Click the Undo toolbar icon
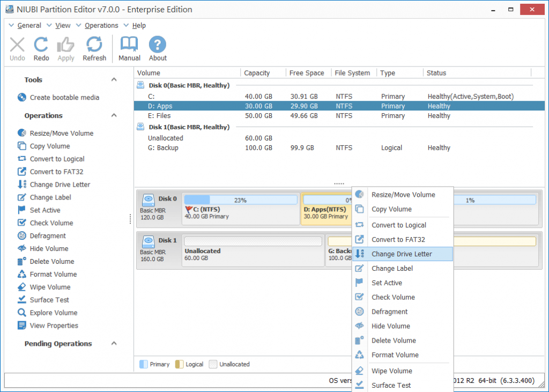 click(x=17, y=48)
